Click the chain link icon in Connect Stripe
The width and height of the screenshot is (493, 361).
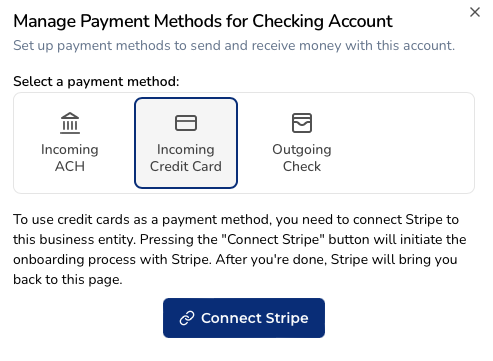(x=187, y=318)
